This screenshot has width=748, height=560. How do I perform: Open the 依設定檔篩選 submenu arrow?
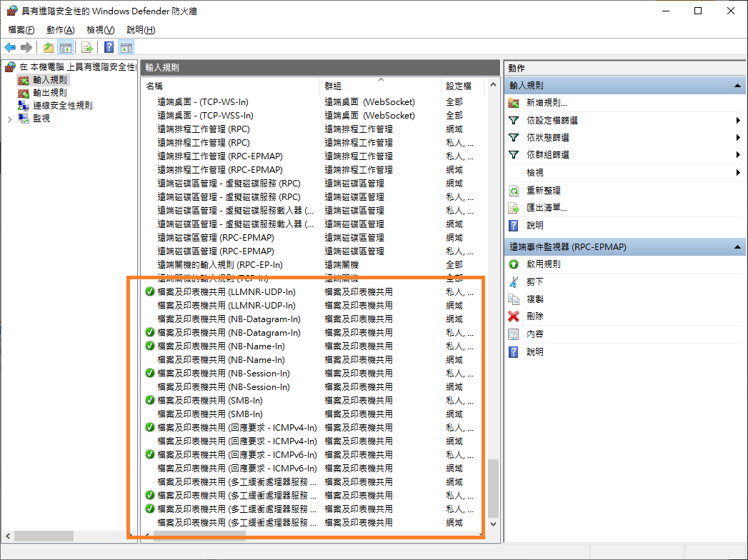tap(738, 121)
